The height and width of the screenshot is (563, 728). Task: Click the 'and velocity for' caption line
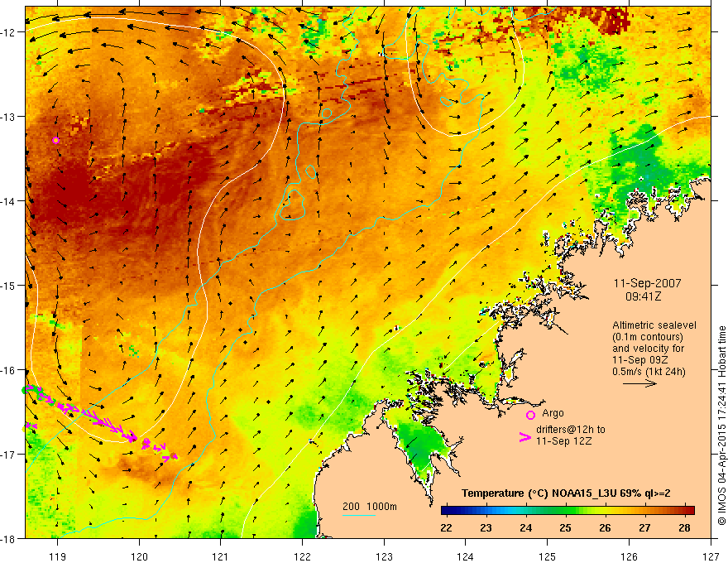coord(648,349)
